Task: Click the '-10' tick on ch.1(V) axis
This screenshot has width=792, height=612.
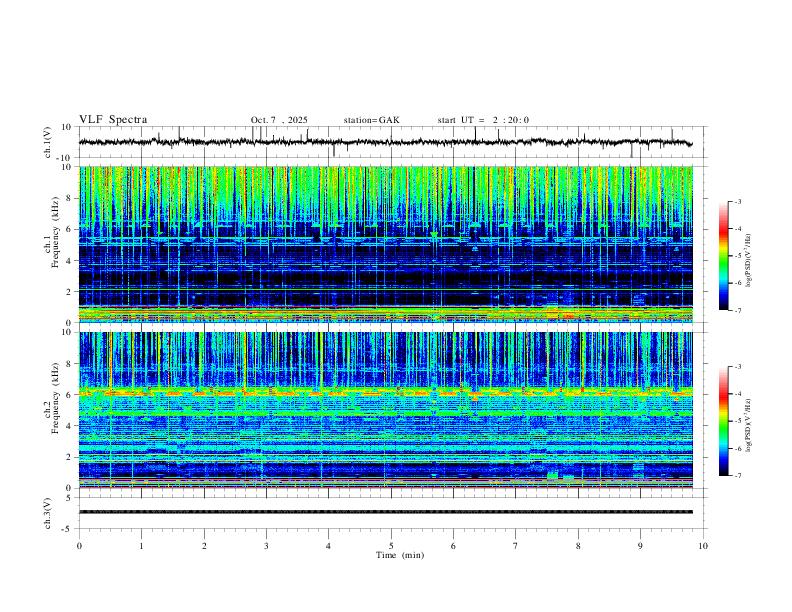Action: (66, 158)
